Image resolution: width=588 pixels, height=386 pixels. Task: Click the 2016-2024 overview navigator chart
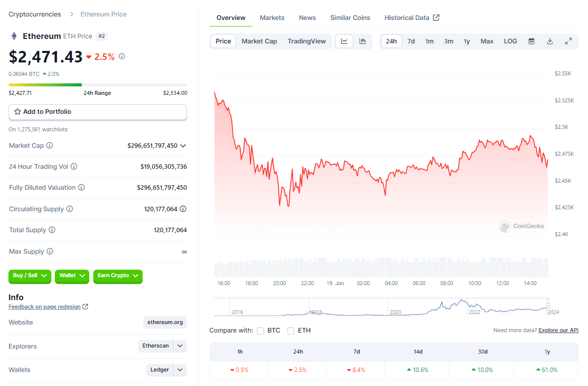point(382,307)
